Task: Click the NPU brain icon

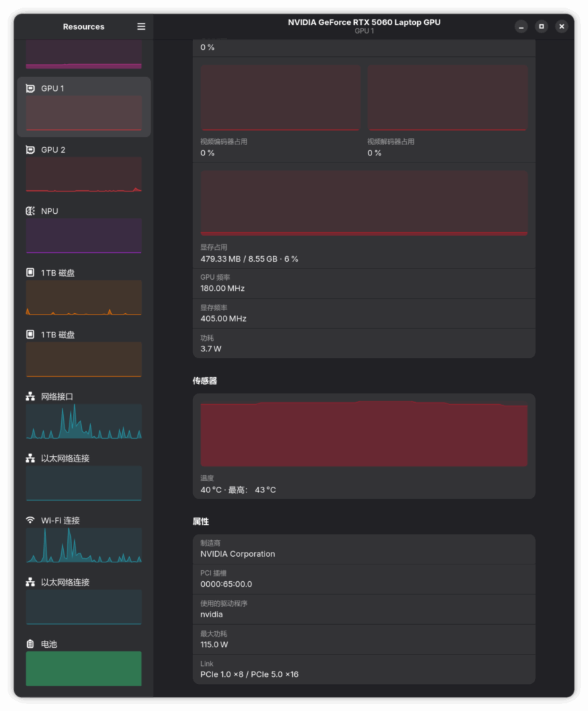Action: click(30, 211)
